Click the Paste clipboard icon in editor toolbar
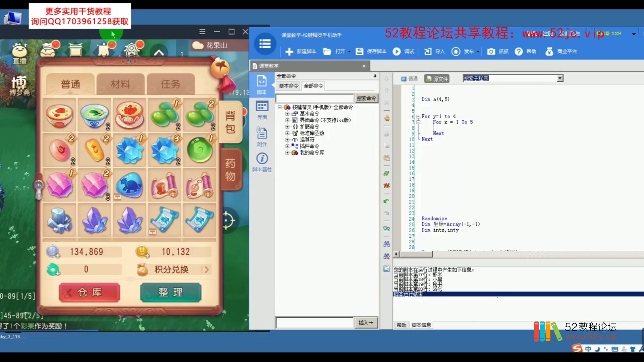 (x=386, y=158)
